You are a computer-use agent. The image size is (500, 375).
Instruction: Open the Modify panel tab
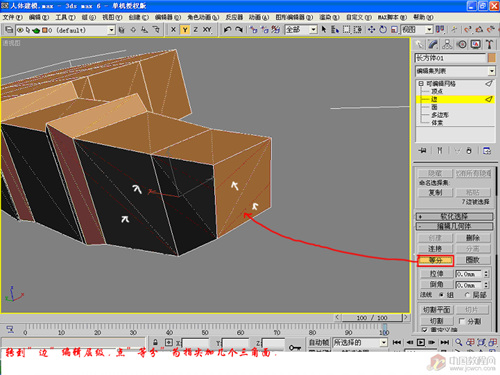tap(433, 44)
